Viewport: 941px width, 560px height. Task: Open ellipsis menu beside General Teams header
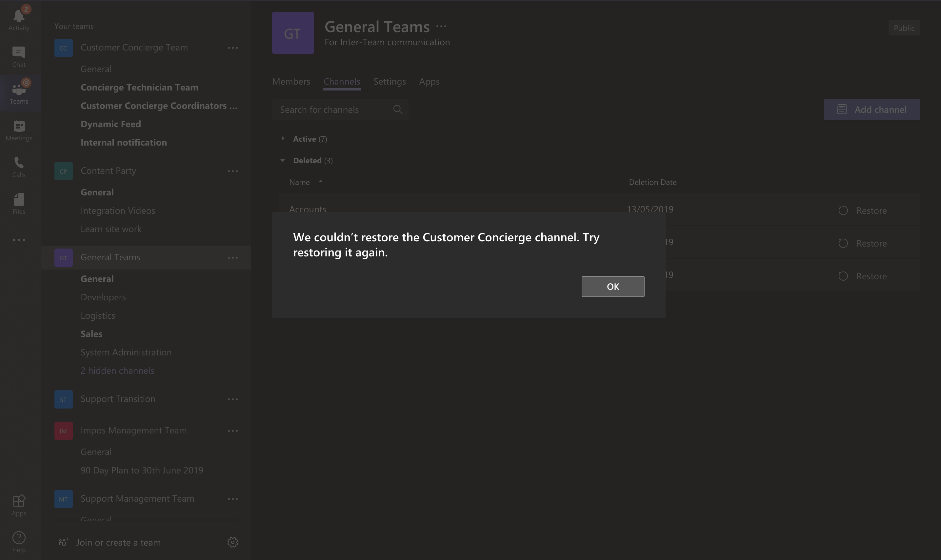click(x=441, y=27)
